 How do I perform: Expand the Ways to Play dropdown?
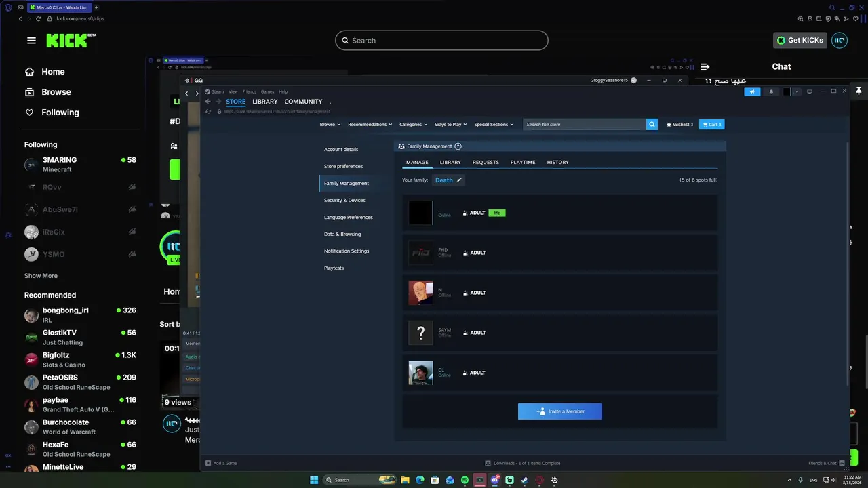[x=450, y=125]
